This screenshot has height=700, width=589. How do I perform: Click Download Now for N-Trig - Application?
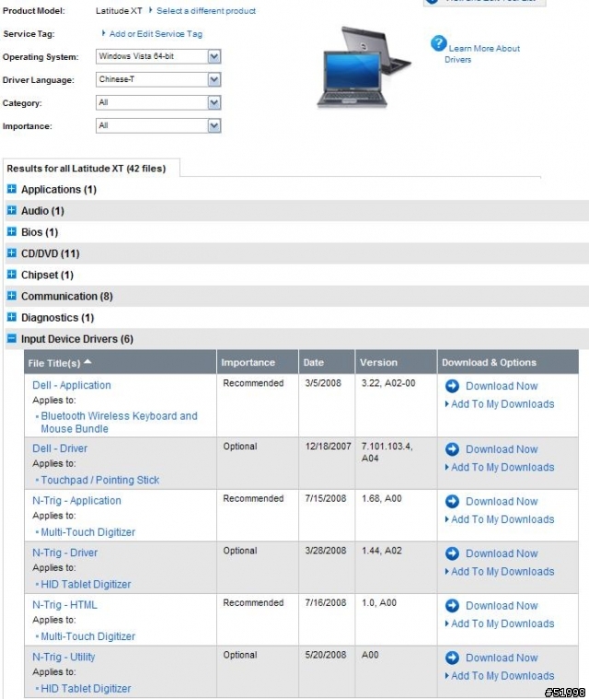click(x=502, y=502)
